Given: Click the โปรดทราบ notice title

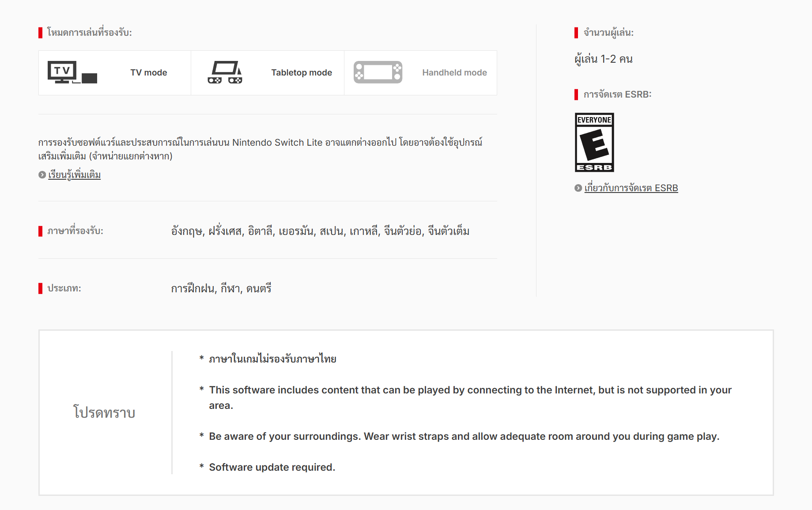Looking at the screenshot, I should point(104,412).
